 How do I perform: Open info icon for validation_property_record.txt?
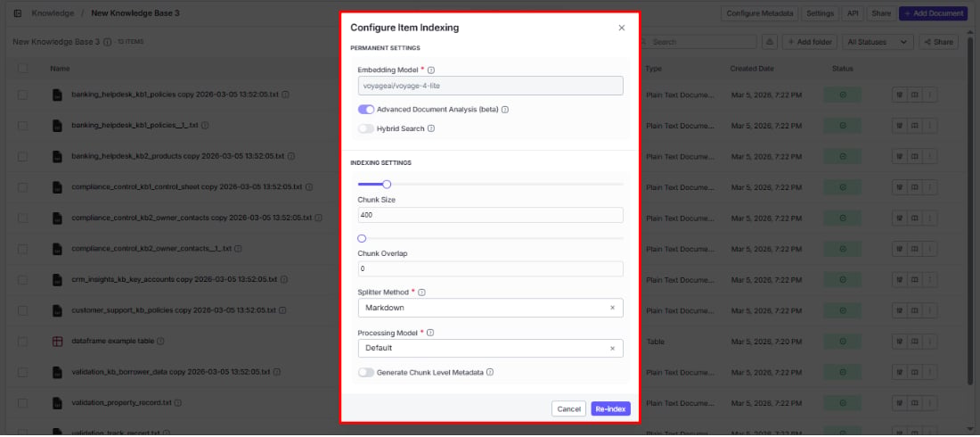(x=177, y=402)
